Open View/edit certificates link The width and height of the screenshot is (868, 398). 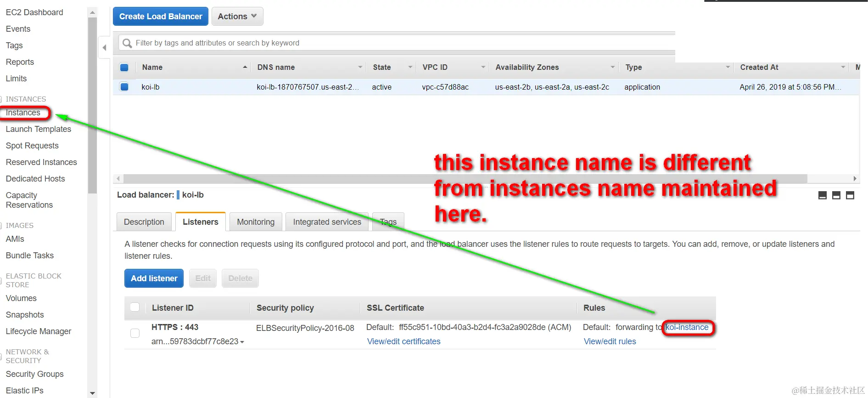click(404, 341)
